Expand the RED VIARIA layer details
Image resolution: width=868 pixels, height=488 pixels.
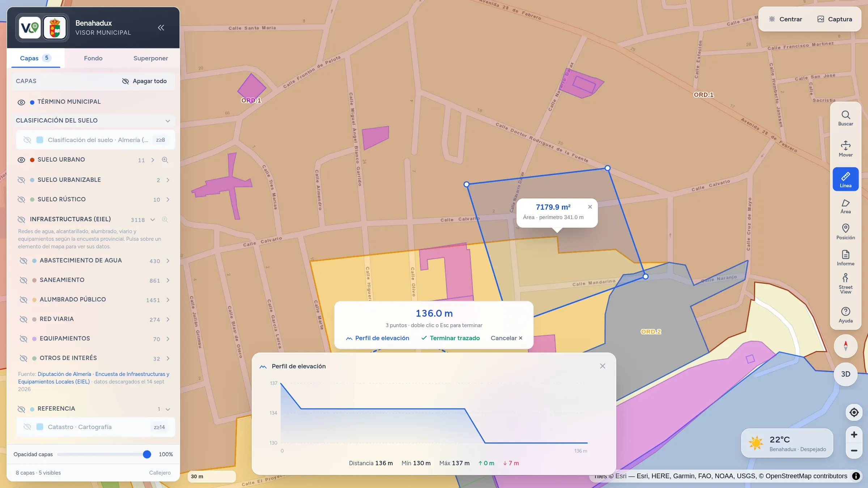click(x=168, y=320)
